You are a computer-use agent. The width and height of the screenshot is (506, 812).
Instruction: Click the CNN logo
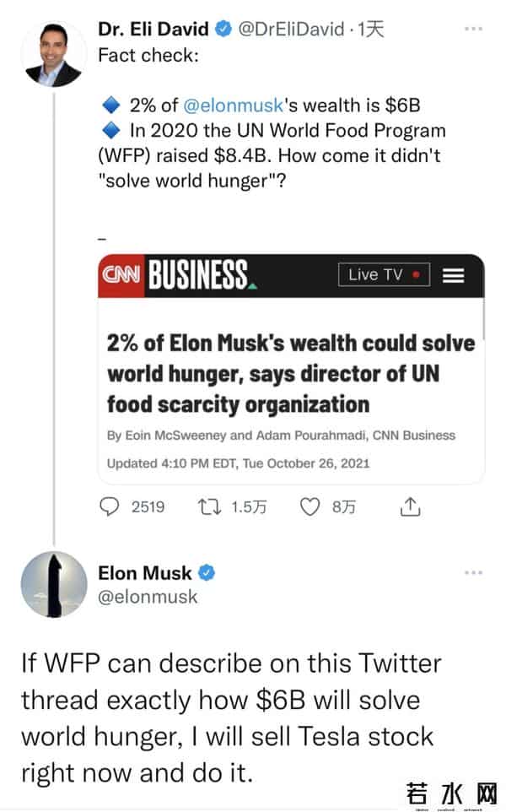[x=121, y=275]
